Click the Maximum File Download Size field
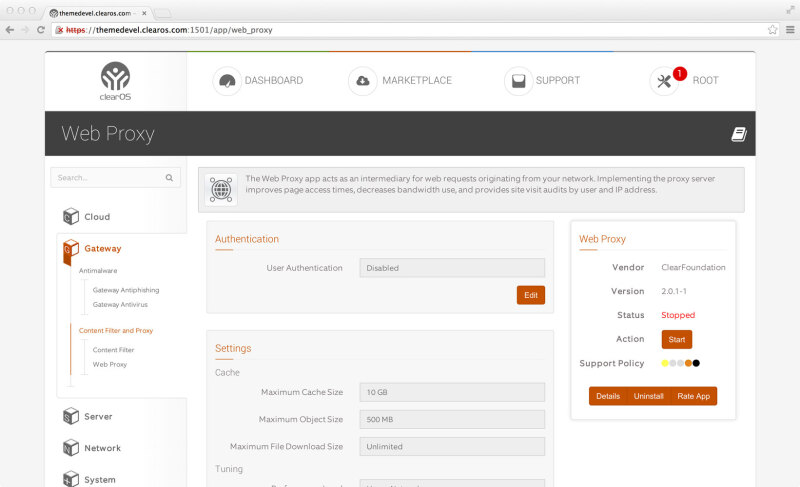800x487 pixels. tap(452, 446)
